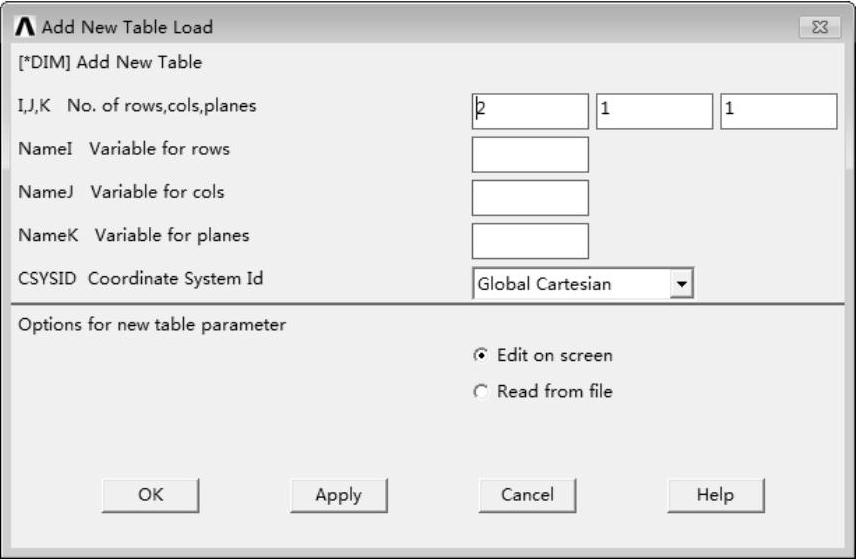Open Help for this dialog
The width and height of the screenshot is (856, 560).
point(715,495)
